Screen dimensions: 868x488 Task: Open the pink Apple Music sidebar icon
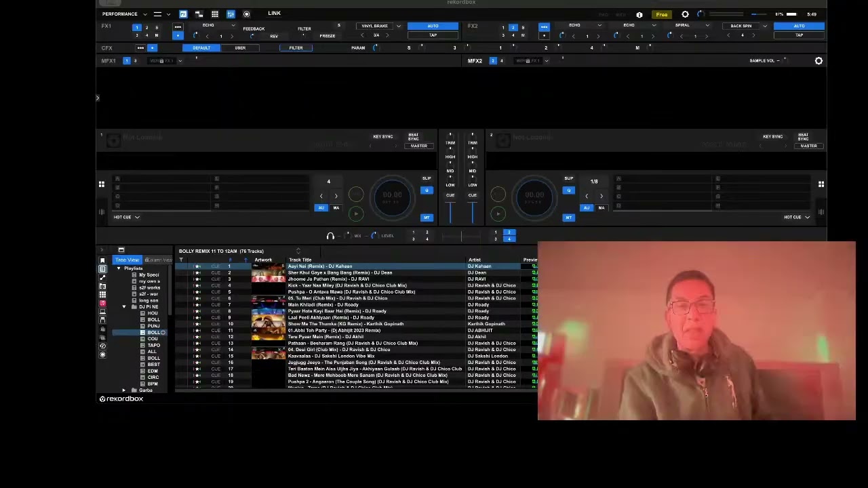pyautogui.click(x=102, y=303)
